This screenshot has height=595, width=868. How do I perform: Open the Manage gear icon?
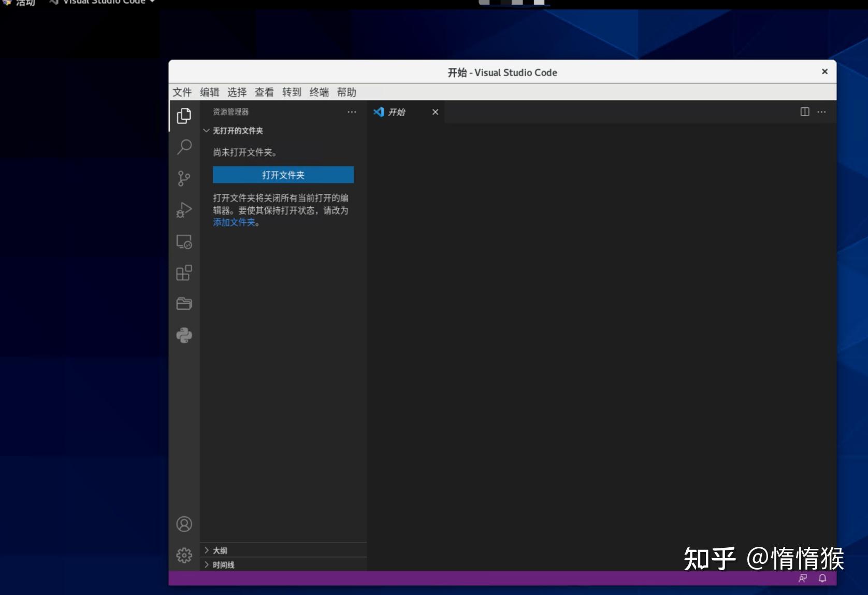coord(184,555)
